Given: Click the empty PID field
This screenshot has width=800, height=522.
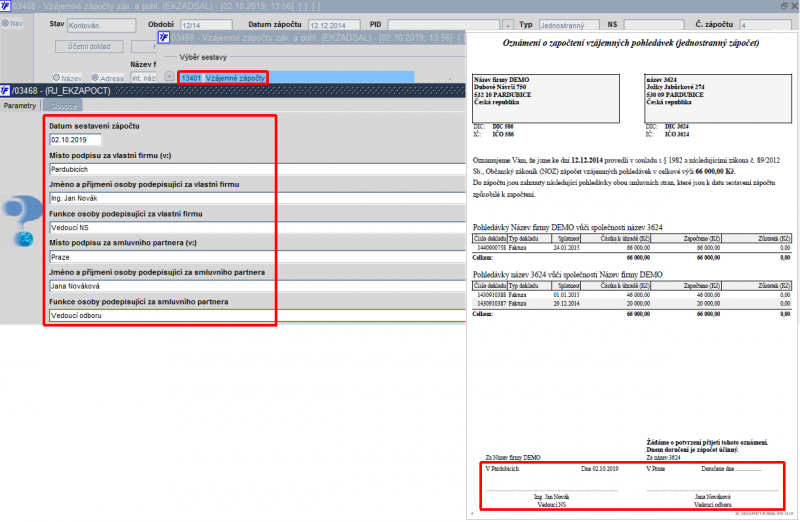Looking at the screenshot, I should pos(443,25).
